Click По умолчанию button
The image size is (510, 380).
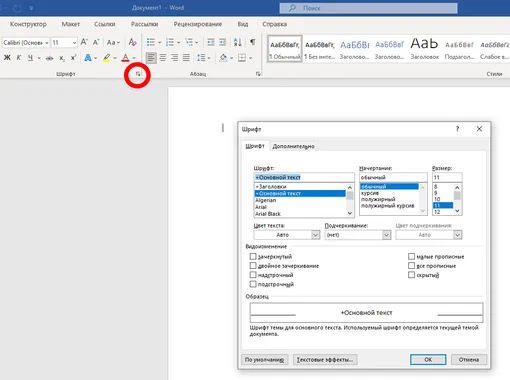[264, 359]
